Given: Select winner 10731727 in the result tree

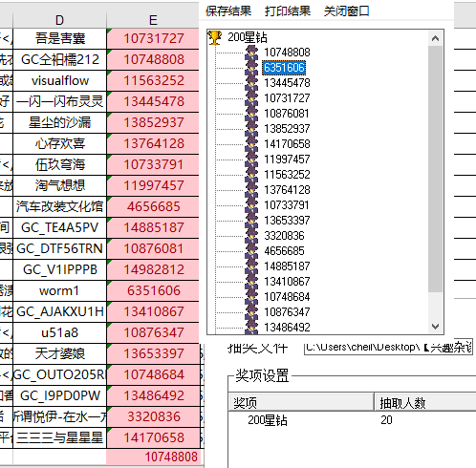Looking at the screenshot, I should (x=287, y=98).
